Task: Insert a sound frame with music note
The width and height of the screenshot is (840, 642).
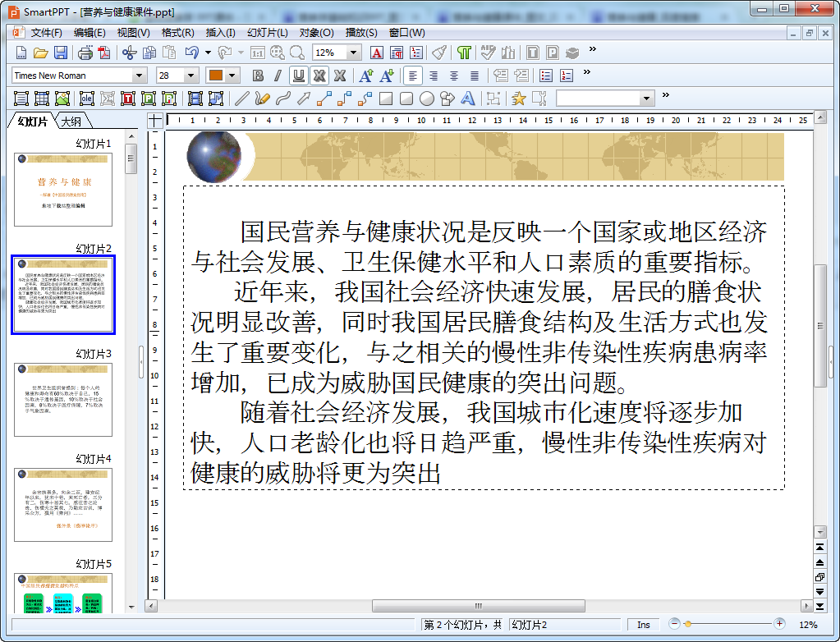Action: pos(215,99)
